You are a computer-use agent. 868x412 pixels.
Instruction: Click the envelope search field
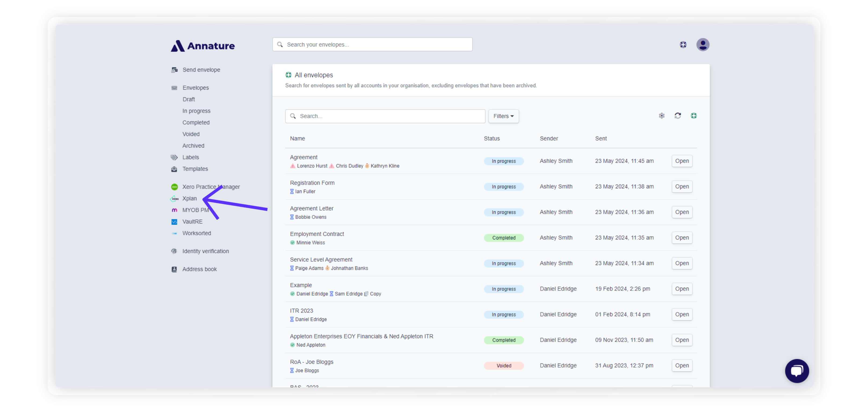click(x=372, y=44)
